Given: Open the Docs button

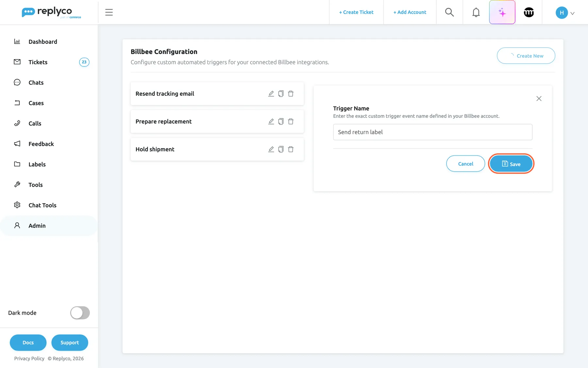Looking at the screenshot, I should coord(28,342).
